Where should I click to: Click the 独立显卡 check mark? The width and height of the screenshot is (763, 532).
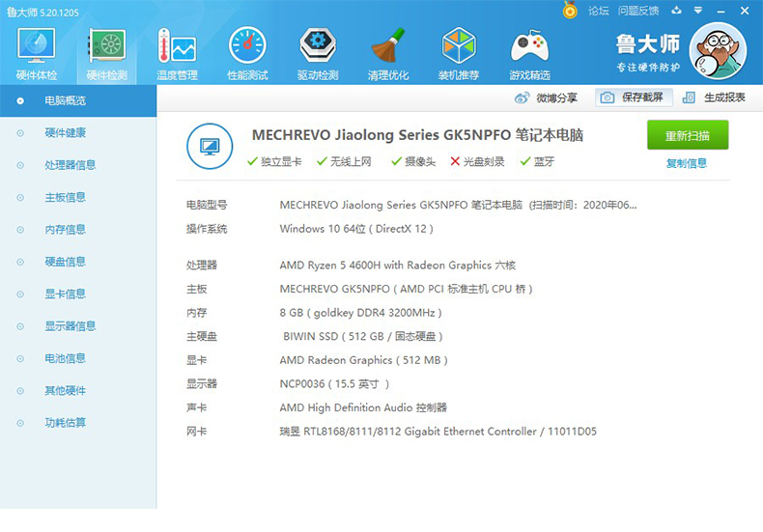(x=252, y=161)
